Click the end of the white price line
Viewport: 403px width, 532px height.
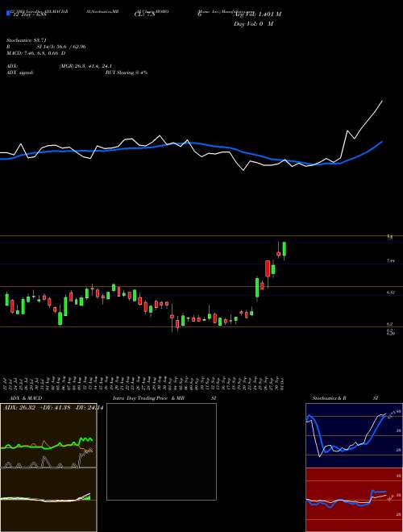point(382,101)
